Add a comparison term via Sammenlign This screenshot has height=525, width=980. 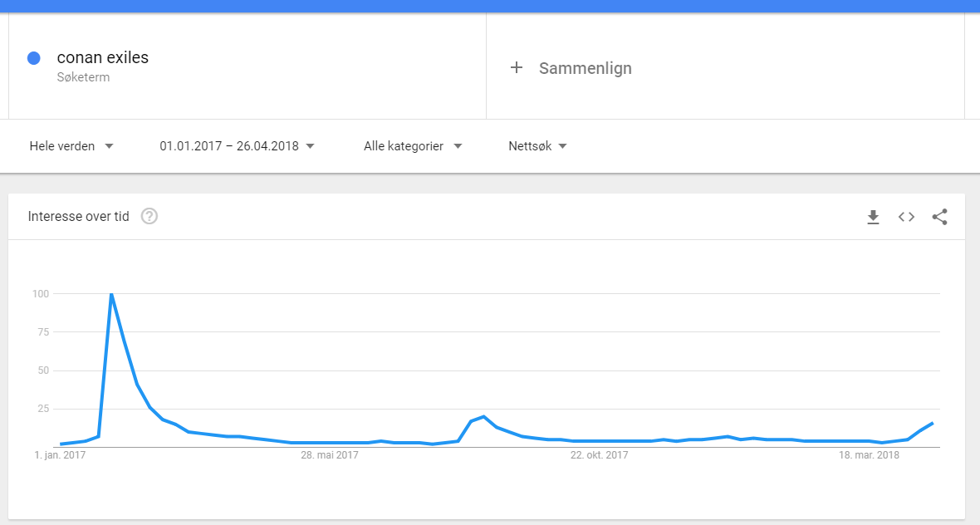(x=585, y=68)
